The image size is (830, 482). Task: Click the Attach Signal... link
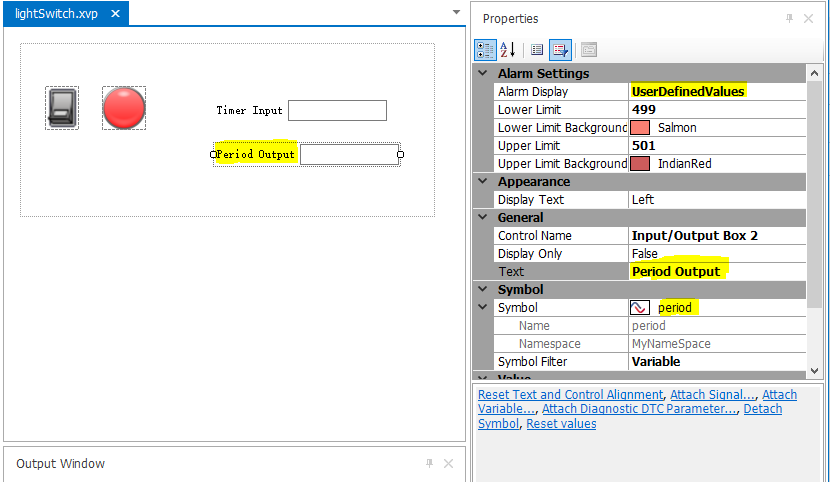713,395
